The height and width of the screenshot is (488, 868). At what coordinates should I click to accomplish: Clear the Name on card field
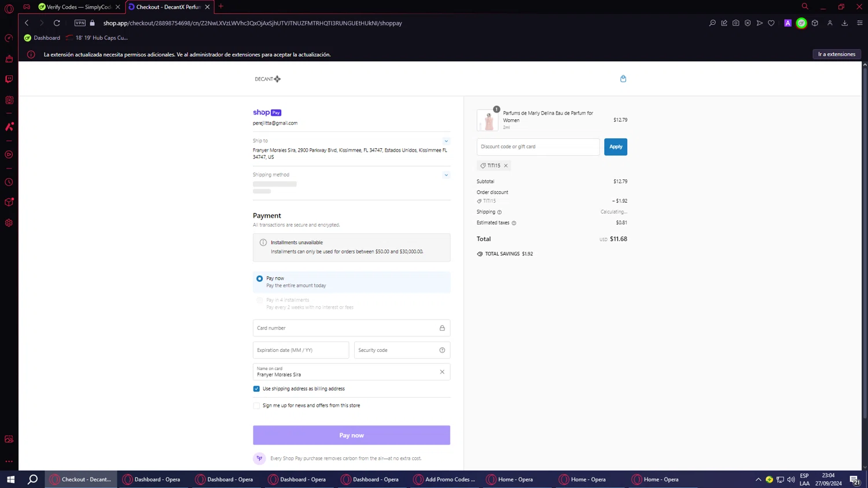[x=442, y=372]
